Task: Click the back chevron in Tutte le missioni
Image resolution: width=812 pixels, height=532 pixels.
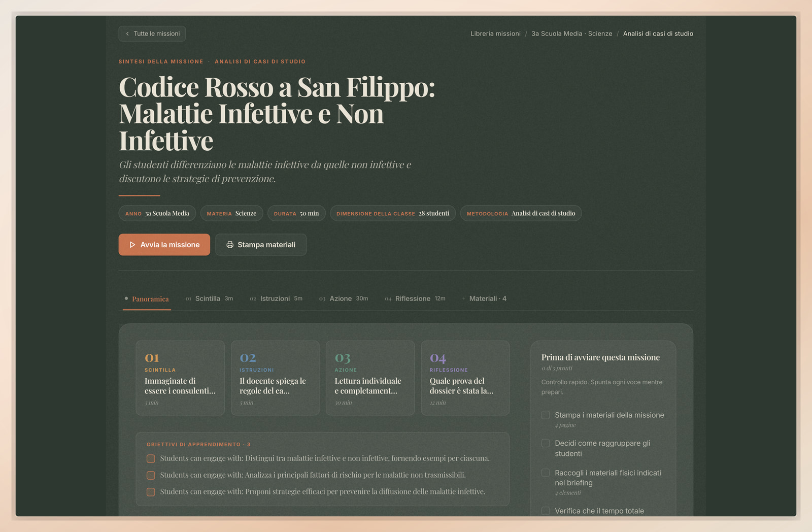Action: [x=127, y=34]
